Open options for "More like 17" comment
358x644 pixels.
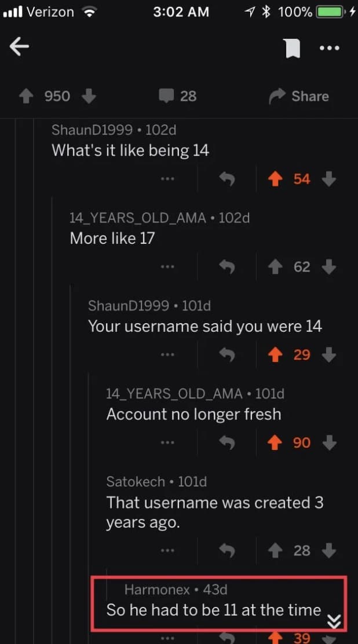point(167,267)
